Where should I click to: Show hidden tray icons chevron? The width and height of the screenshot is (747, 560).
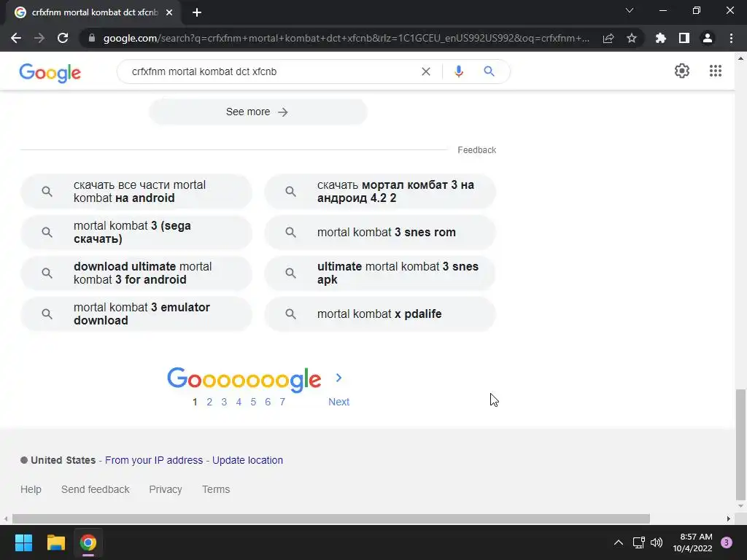point(619,542)
